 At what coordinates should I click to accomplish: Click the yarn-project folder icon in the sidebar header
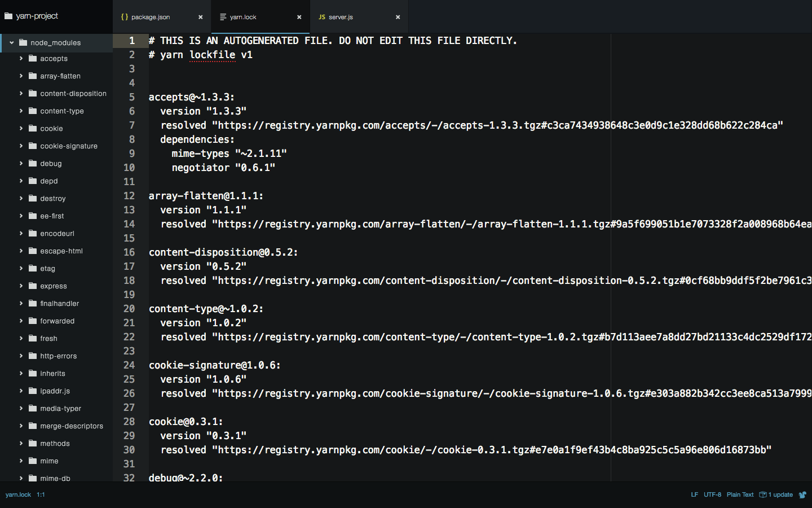[x=8, y=16]
